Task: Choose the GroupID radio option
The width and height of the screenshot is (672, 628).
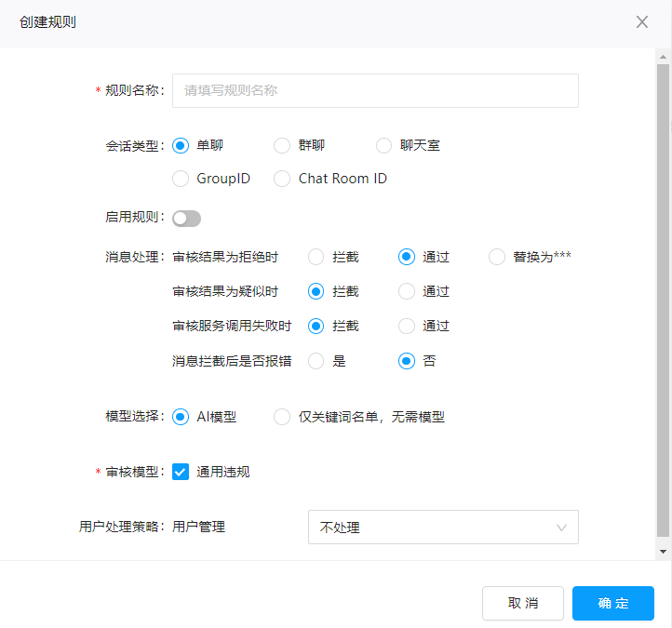Action: click(x=181, y=179)
